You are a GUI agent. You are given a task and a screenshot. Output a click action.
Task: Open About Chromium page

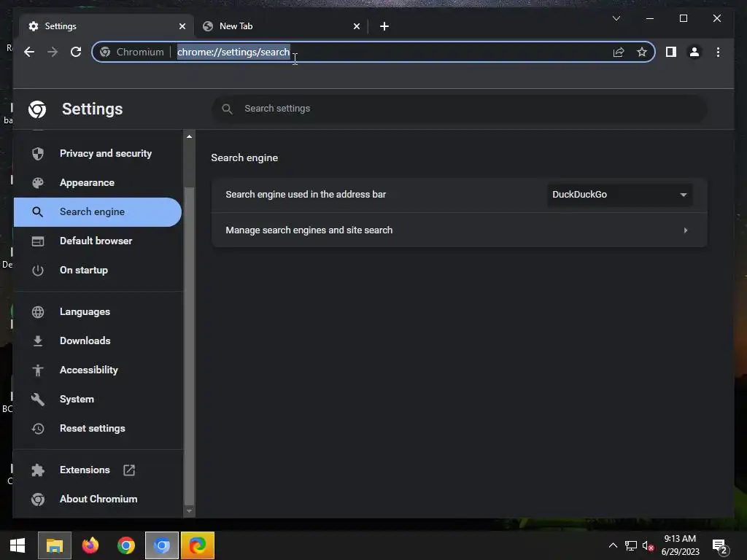[x=98, y=499]
